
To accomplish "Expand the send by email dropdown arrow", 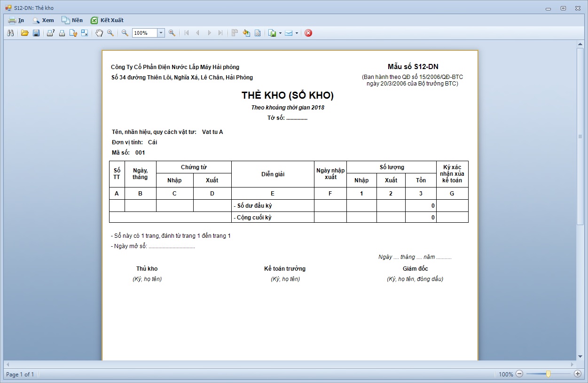I will point(297,33).
